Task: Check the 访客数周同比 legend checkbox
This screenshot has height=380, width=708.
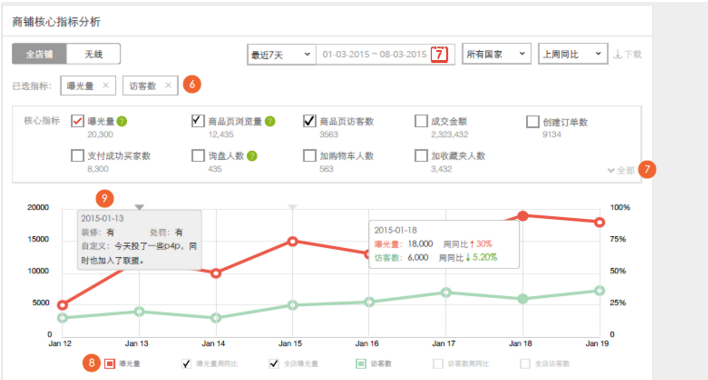Action: point(438,364)
